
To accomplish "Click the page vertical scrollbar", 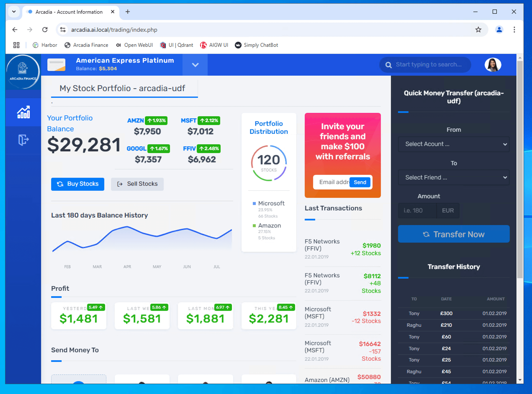I will (520, 167).
